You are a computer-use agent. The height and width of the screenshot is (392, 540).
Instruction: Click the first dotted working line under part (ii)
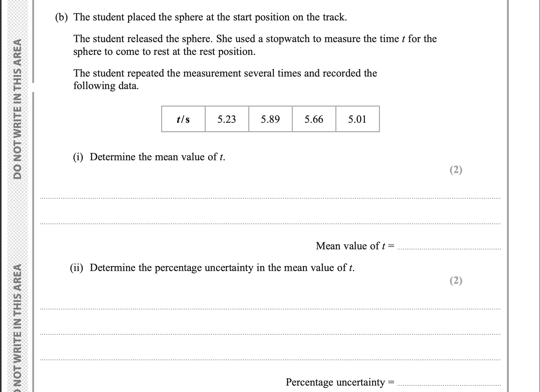pyautogui.click(x=270, y=309)
